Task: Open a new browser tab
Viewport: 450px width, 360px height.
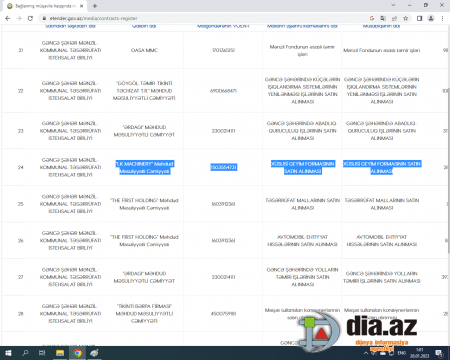Action: (95, 6)
